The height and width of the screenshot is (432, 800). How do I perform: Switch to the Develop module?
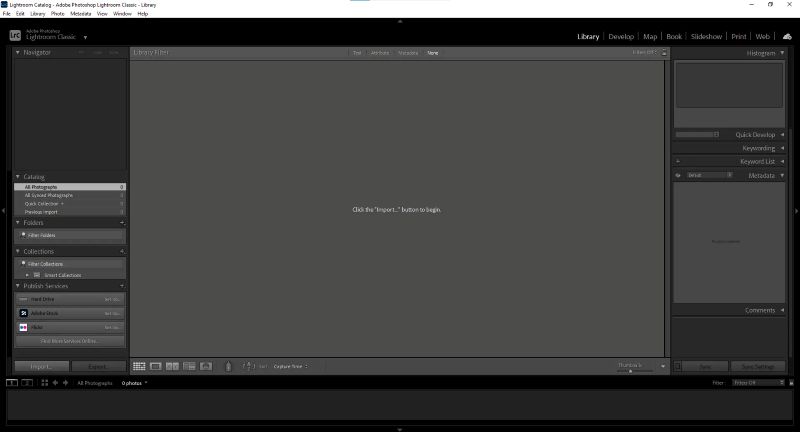click(621, 36)
